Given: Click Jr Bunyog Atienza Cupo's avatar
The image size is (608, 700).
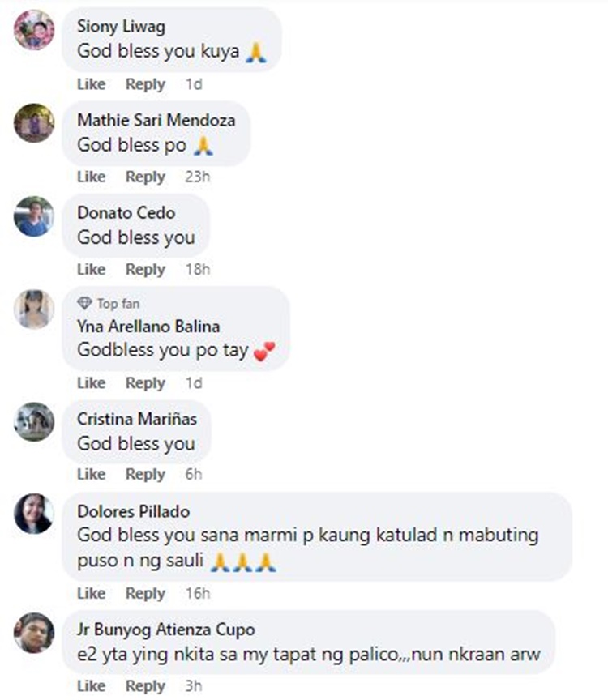Looking at the screenshot, I should tap(34, 633).
